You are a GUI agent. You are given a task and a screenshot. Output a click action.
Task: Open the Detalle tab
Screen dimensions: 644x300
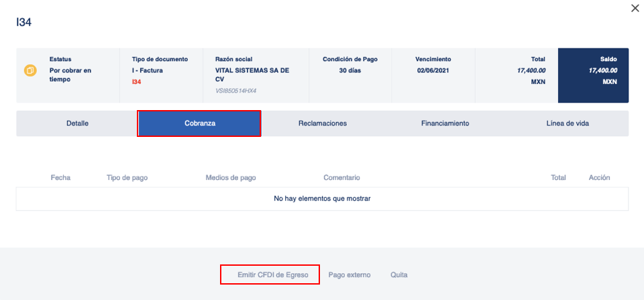(77, 123)
